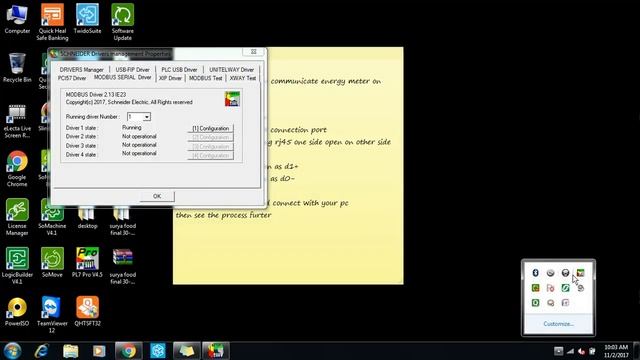Click the multicolor Schneider driver tray icon
Screen dimensions: 640x360
(580, 273)
